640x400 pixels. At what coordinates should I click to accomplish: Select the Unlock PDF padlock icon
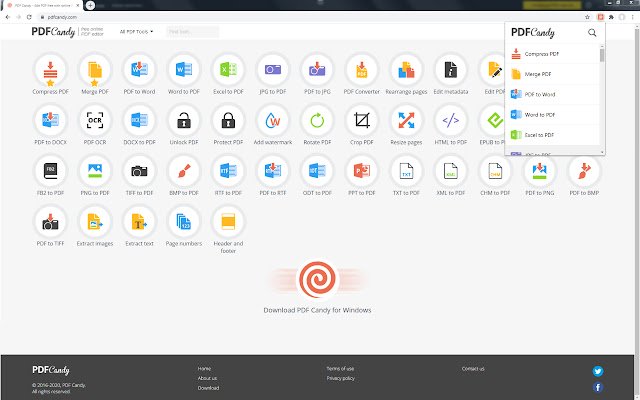click(184, 121)
